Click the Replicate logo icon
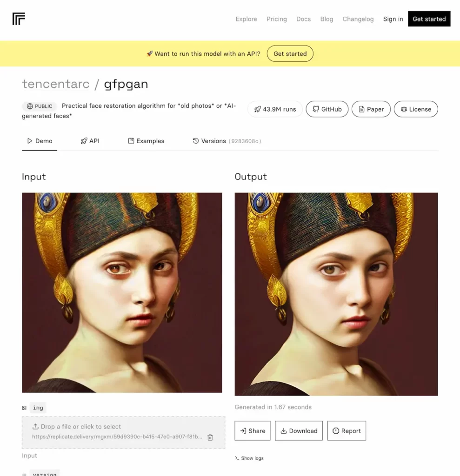Viewport: 460px width, 476px height. tap(18, 19)
